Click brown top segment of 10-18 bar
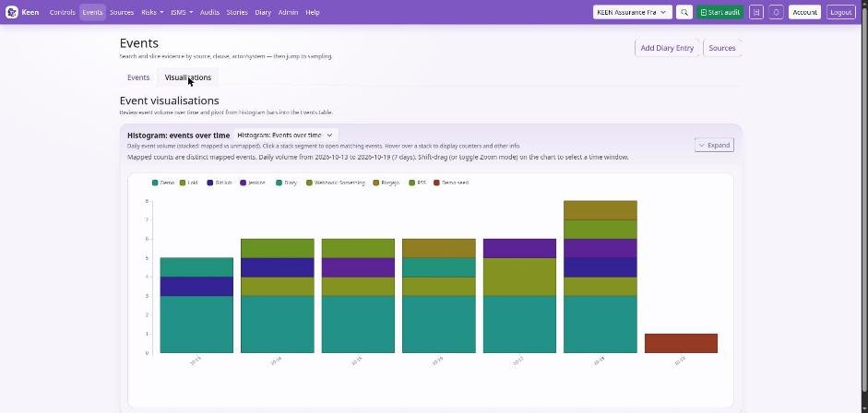This screenshot has height=413, width=868. click(x=600, y=210)
